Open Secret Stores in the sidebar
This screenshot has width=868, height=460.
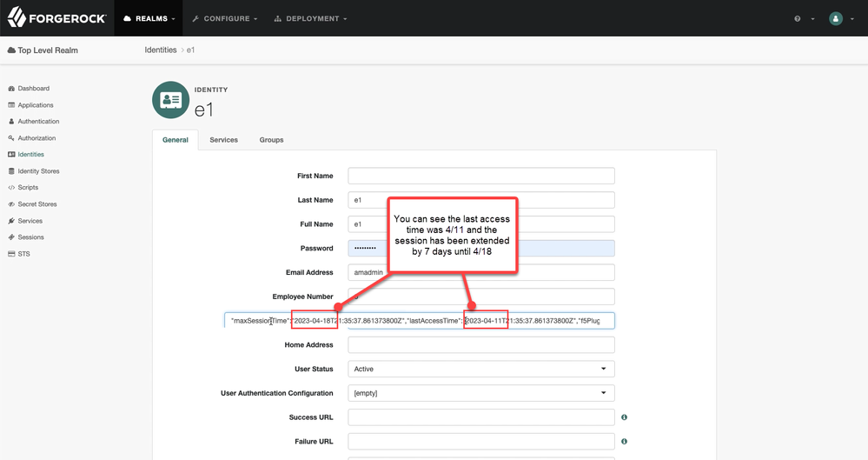(36, 204)
